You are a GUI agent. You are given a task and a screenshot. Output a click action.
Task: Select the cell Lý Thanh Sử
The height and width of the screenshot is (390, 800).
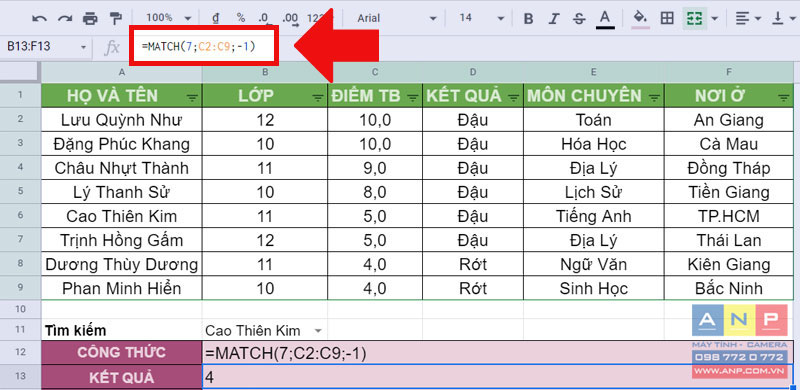pyautogui.click(x=121, y=192)
